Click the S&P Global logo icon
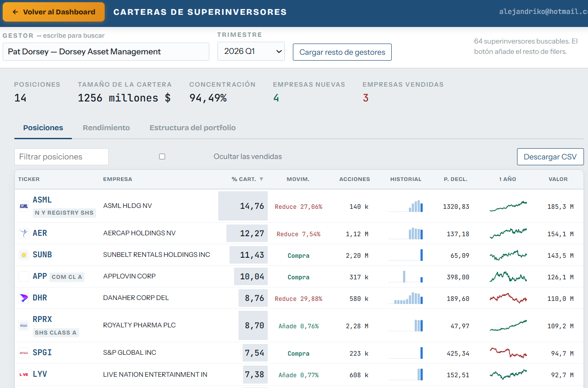The width and height of the screenshot is (588, 388). click(24, 353)
